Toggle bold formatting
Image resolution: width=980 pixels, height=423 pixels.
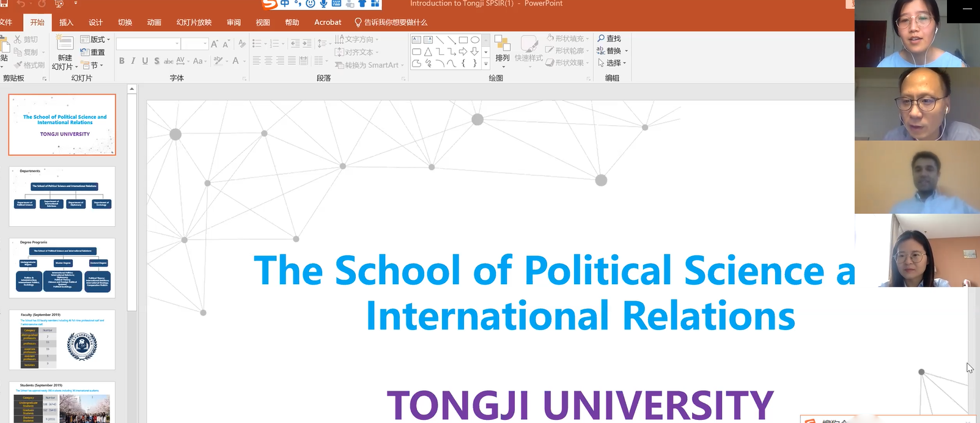[x=122, y=61]
